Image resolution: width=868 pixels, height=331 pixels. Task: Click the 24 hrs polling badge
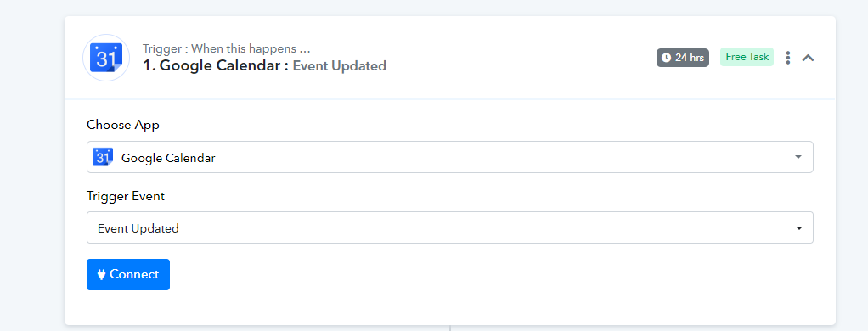683,58
